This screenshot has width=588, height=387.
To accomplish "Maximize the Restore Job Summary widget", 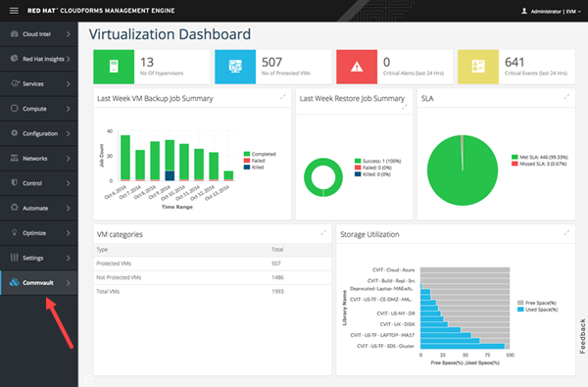I will point(404,107).
